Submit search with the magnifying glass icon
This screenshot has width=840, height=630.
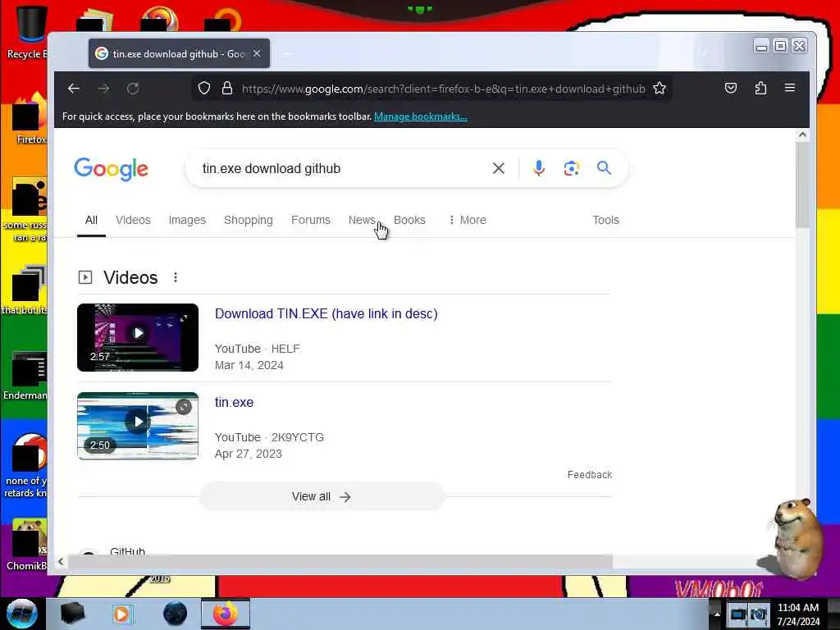point(604,168)
